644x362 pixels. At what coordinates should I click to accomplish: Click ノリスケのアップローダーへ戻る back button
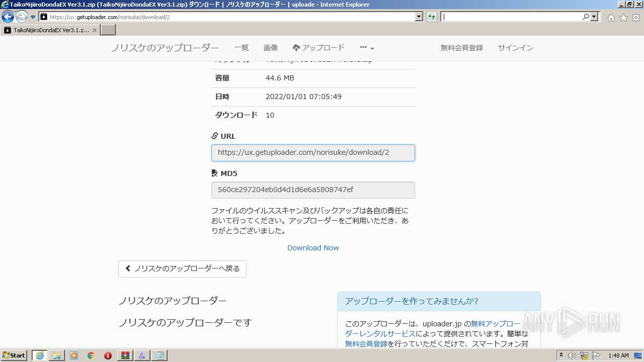point(182,268)
